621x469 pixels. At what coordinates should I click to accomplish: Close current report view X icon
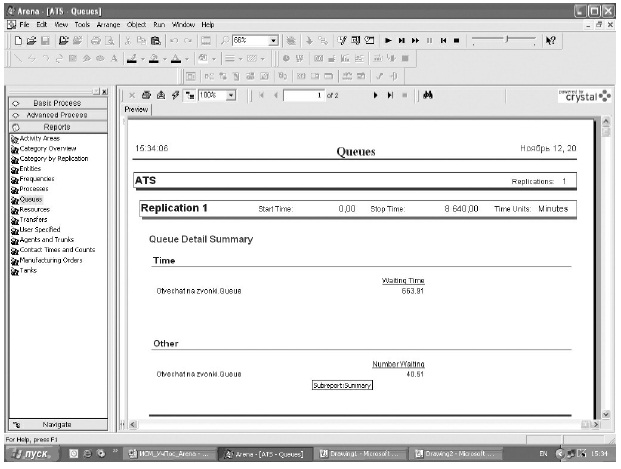pyautogui.click(x=132, y=95)
